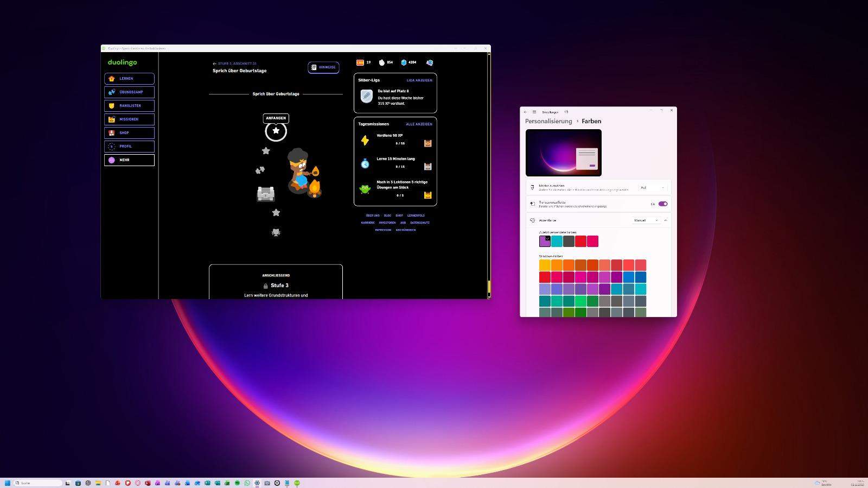868x488 pixels.
Task: Open the mode dropdown showing Hell
Action: tap(652, 188)
